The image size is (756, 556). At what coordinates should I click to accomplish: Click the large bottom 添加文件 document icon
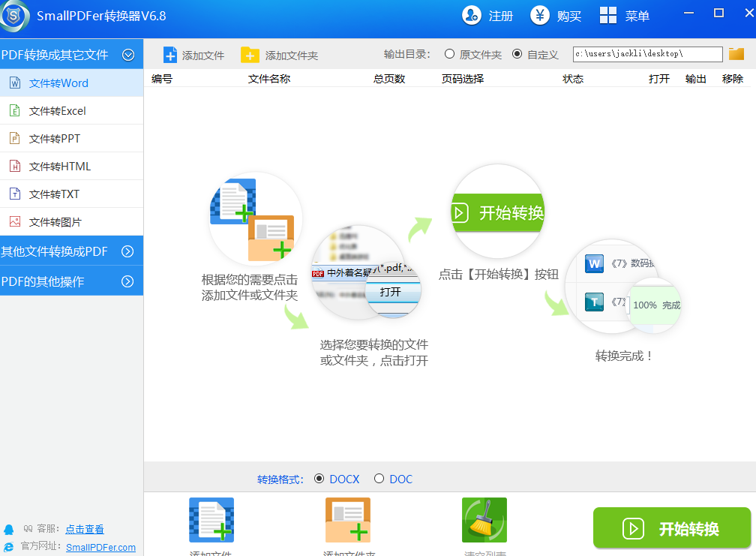point(211,520)
